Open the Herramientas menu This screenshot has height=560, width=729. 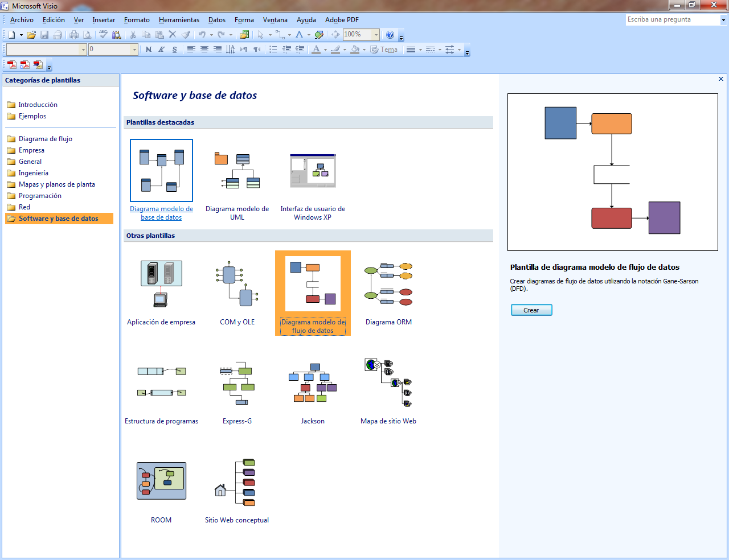179,20
